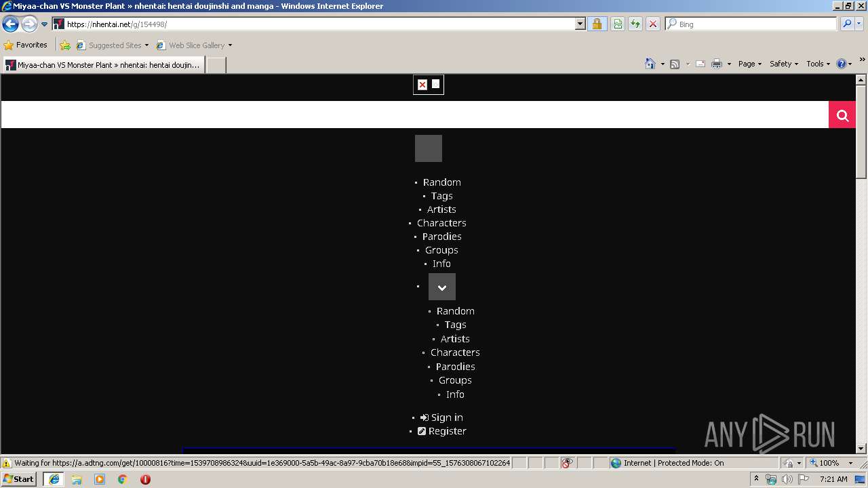This screenshot has width=868, height=488.
Task: Click the nhentai.net URL address field
Action: pos(313,24)
